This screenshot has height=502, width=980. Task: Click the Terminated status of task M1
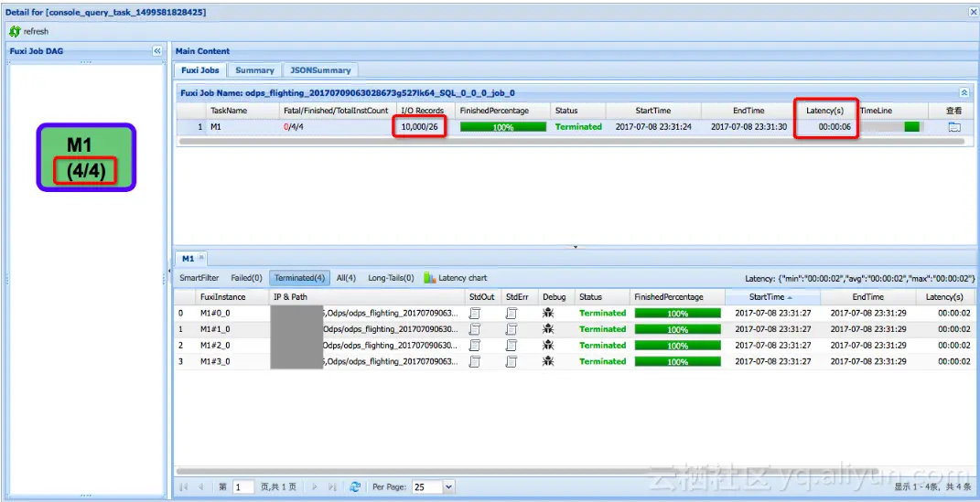[578, 127]
